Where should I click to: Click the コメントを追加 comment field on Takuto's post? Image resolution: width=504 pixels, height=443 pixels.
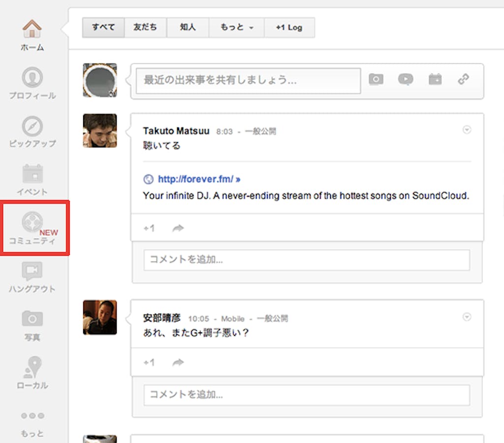(x=306, y=260)
